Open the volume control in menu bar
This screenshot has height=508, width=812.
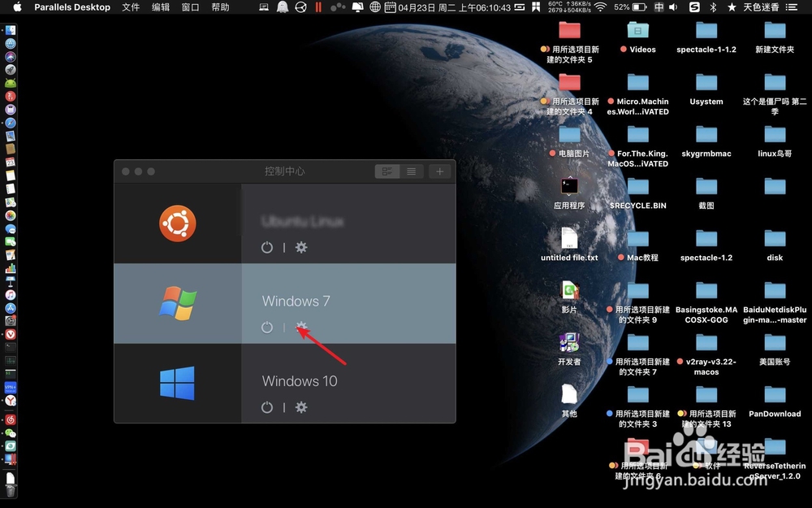(x=673, y=7)
